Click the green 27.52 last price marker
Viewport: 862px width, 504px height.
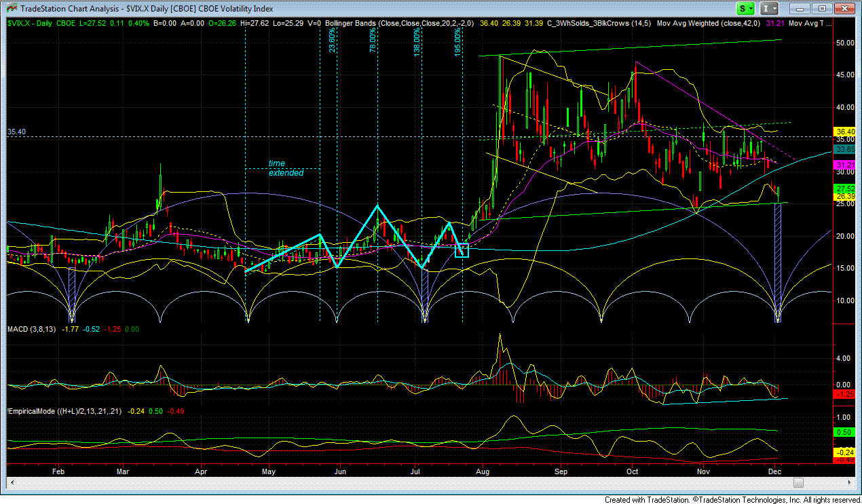pos(845,189)
